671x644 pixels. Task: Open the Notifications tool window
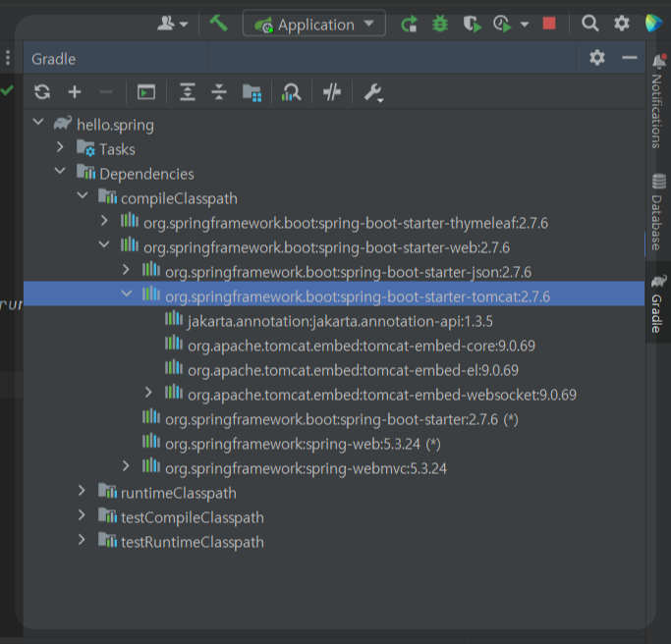[x=657, y=100]
